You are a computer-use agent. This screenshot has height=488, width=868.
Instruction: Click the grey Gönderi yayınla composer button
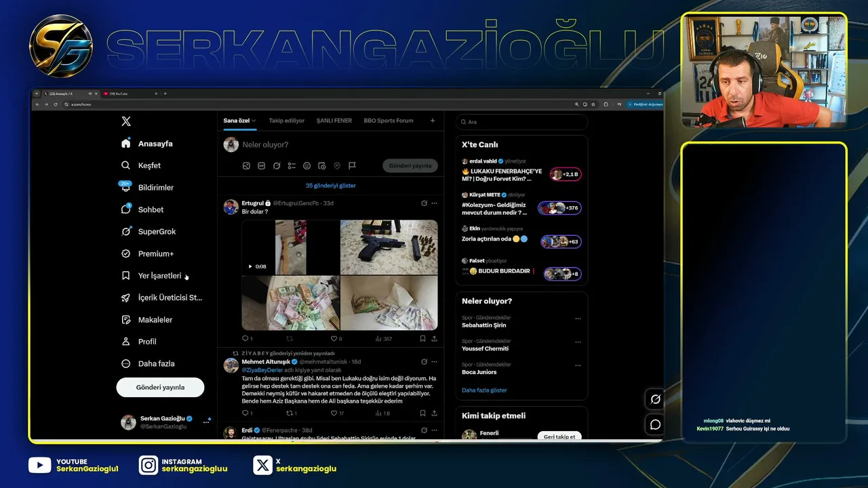410,165
